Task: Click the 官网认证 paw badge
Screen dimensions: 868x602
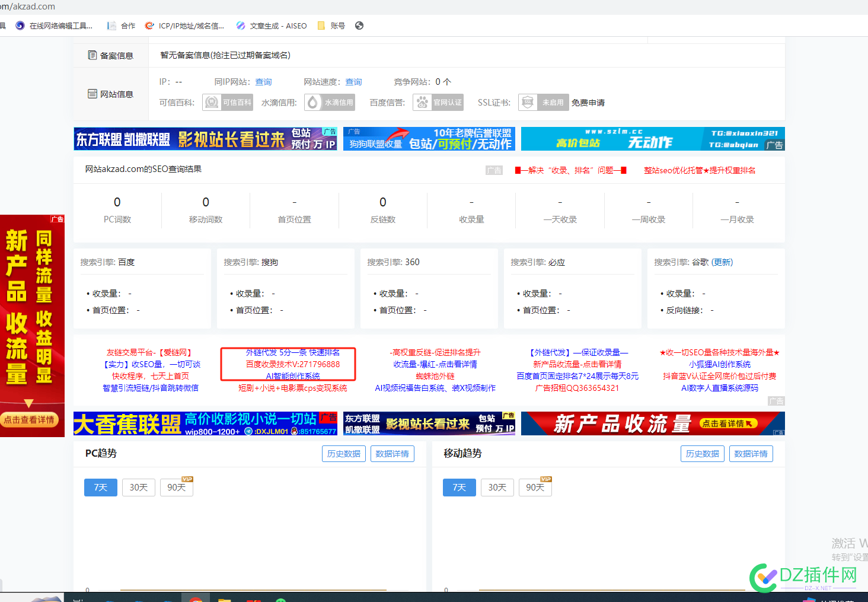Action: tap(438, 103)
